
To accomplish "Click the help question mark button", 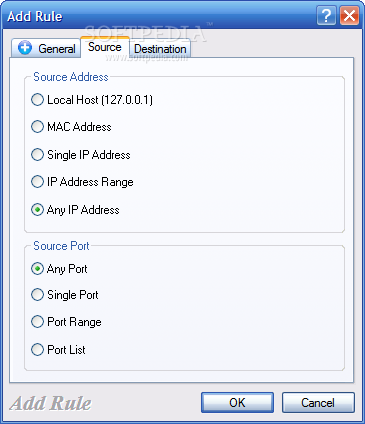I will 326,15.
